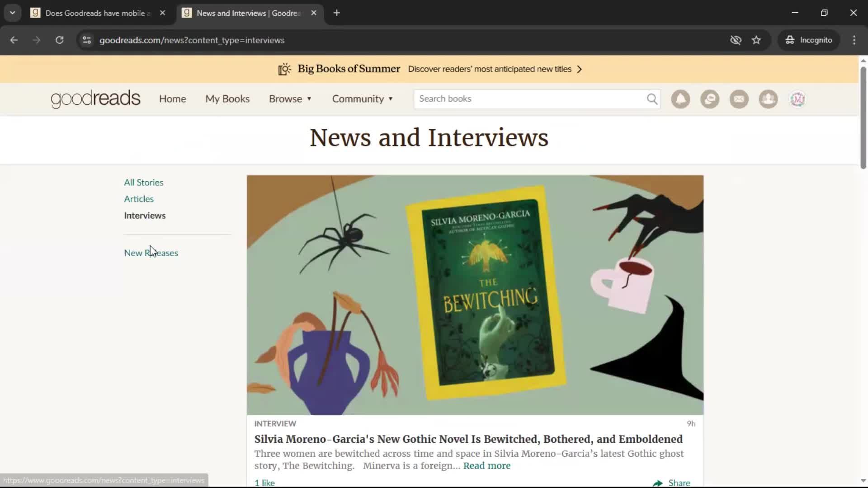The width and height of the screenshot is (868, 488).
Task: Click the banner arrow chevron
Action: coord(580,69)
